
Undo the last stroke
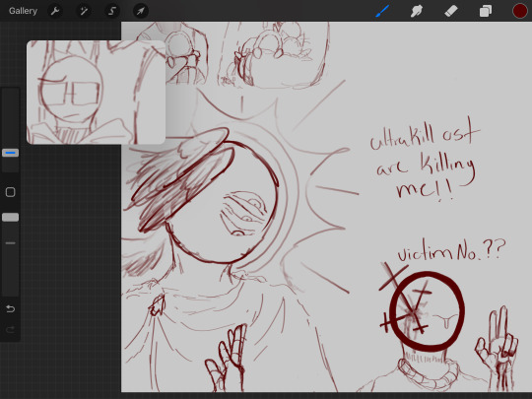(x=11, y=308)
